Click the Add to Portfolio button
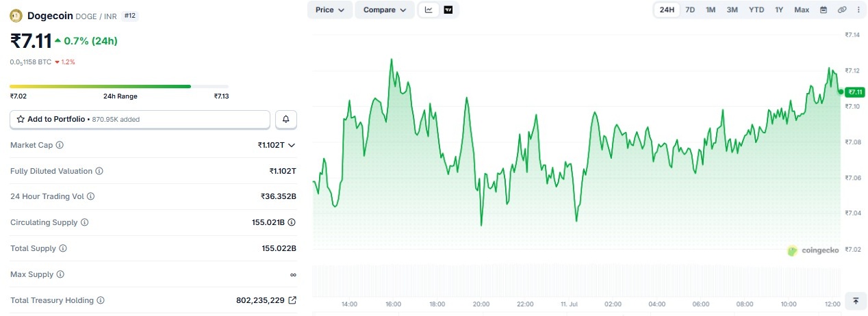Screen dimensions: 868x316 click(x=140, y=119)
